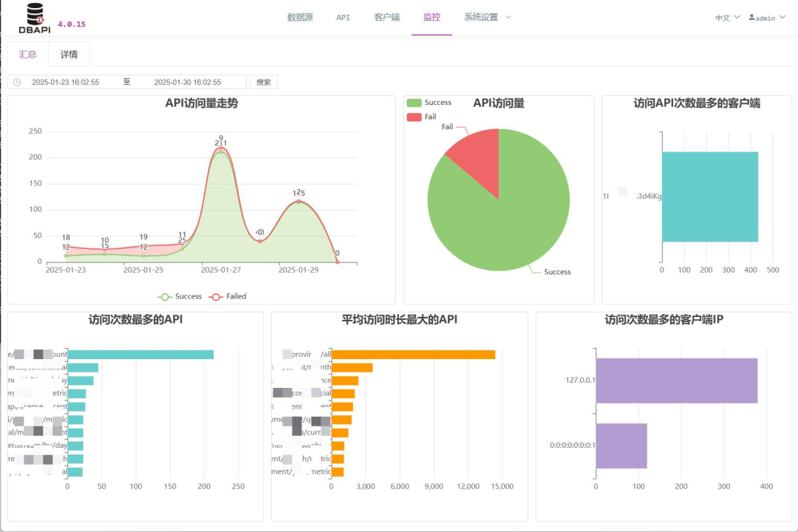Click the 127.0.0.1 purple bar

(676, 381)
